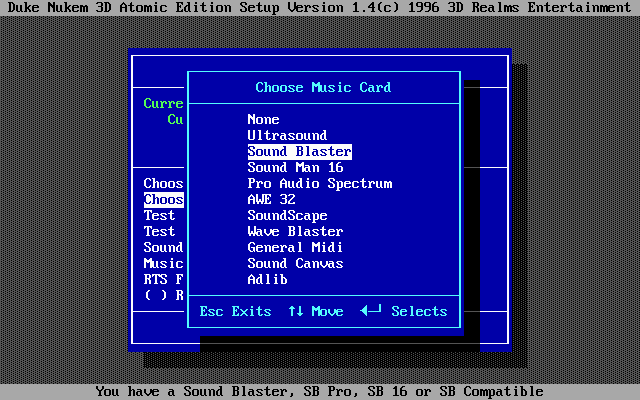Pick SoundScape from the card list
Screen dimensions: 640x400
click(x=287, y=216)
